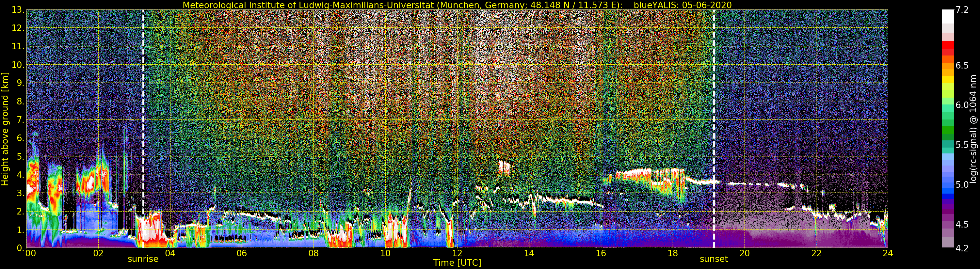Click the bright cloud patch at 13 UTC, 4.5 km
980x269 pixels.
505,168
